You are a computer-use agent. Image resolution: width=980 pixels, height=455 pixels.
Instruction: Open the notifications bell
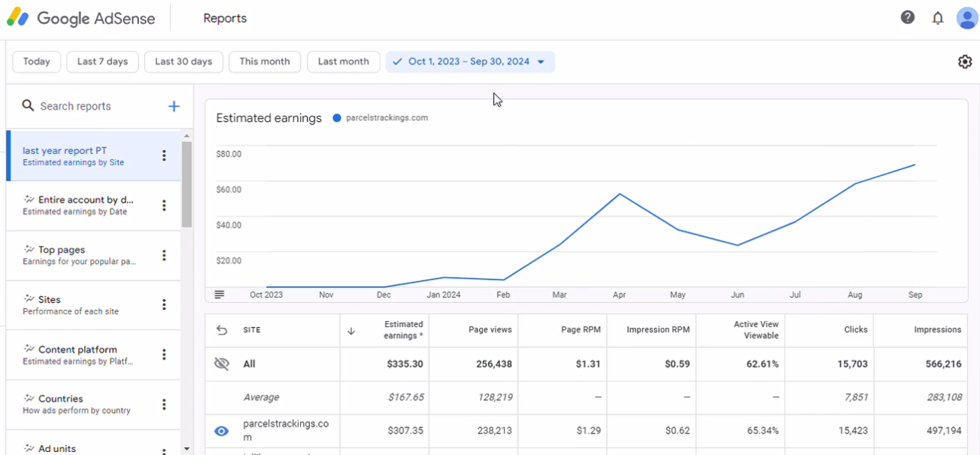point(938,18)
